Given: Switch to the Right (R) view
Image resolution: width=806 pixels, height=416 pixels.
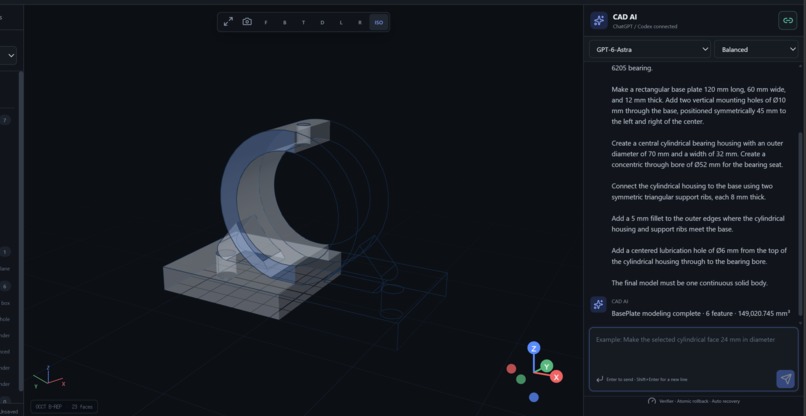Looking at the screenshot, I should tap(360, 23).
